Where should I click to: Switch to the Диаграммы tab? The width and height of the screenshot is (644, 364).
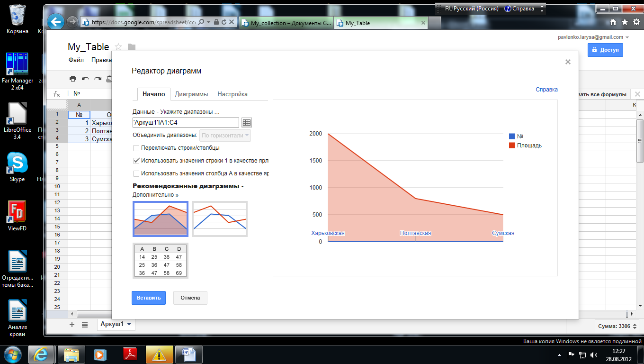[191, 94]
